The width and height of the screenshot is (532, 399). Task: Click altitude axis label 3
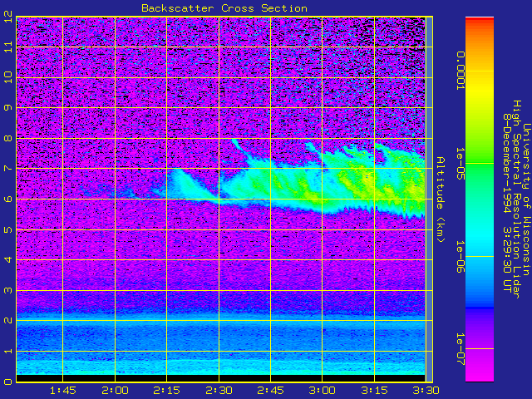pos(8,290)
